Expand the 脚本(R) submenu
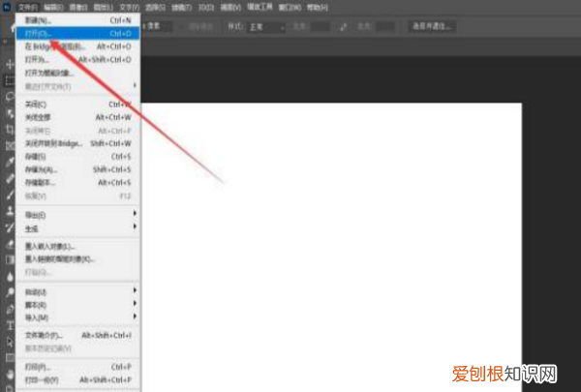This screenshot has height=392, width=581. (77, 305)
